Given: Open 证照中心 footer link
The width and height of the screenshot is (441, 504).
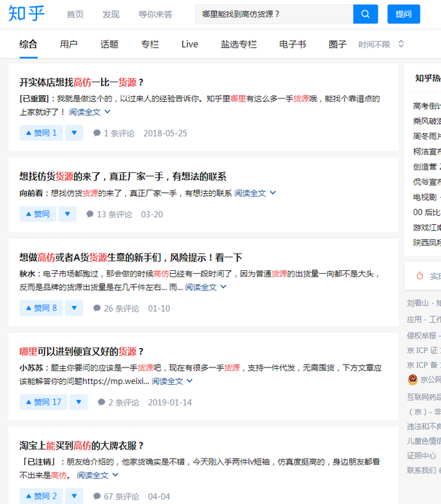Looking at the screenshot, I should click(x=422, y=456).
